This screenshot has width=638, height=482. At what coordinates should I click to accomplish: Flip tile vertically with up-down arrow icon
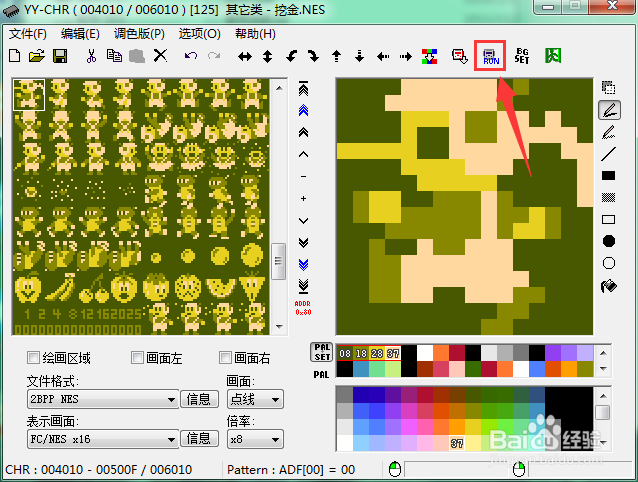click(267, 56)
